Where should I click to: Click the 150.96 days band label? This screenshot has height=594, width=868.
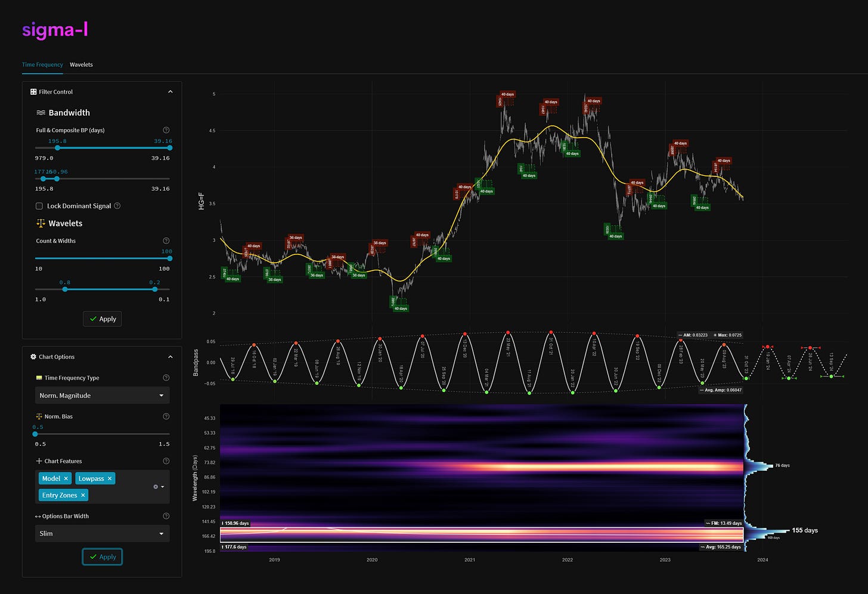[235, 523]
